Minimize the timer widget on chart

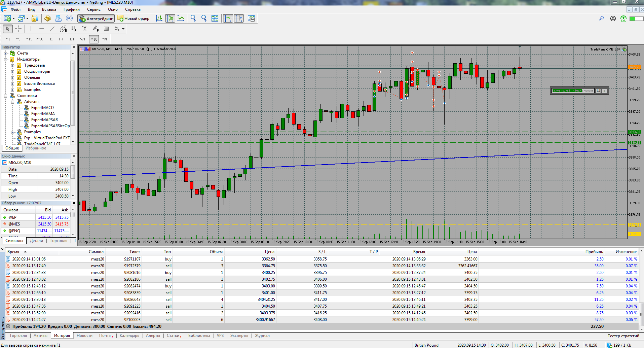[x=599, y=91]
